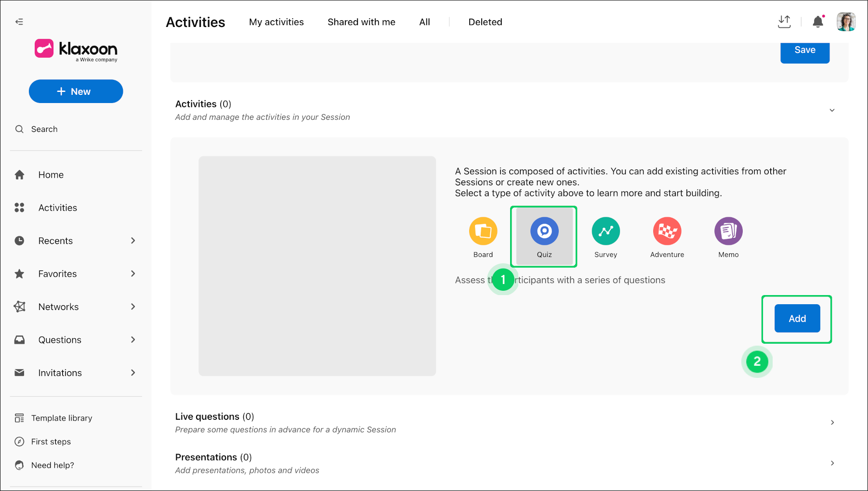This screenshot has height=491, width=868.
Task: Open the Deleted tab
Action: coord(485,22)
